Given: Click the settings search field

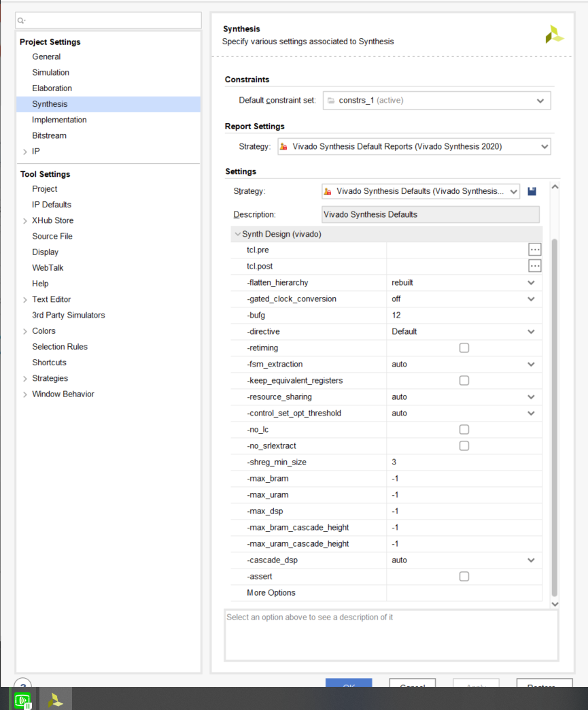Looking at the screenshot, I should coord(108,20).
